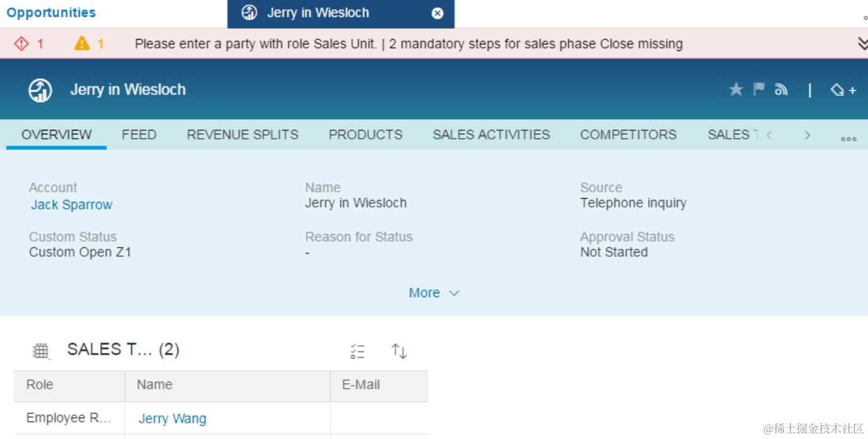Click the SALES T... (2) section title

coord(124,349)
